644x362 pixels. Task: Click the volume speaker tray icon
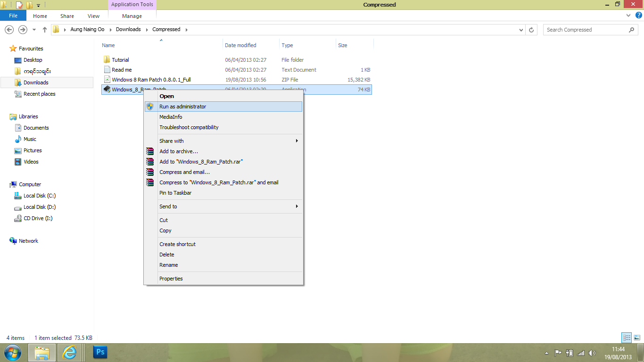click(x=592, y=353)
